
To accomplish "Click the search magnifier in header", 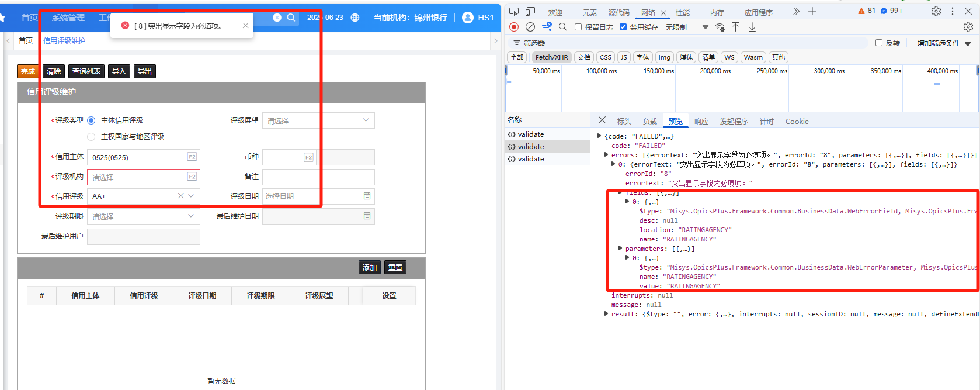I will (x=291, y=18).
